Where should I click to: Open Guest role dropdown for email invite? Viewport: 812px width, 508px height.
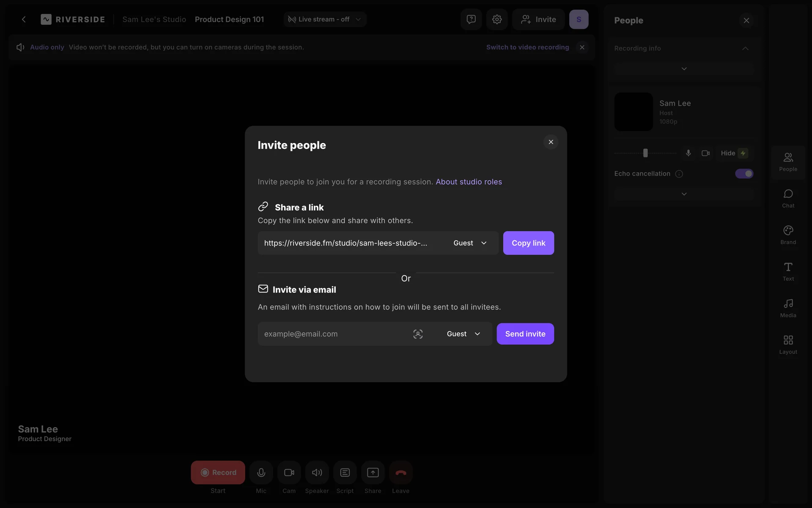click(x=464, y=334)
